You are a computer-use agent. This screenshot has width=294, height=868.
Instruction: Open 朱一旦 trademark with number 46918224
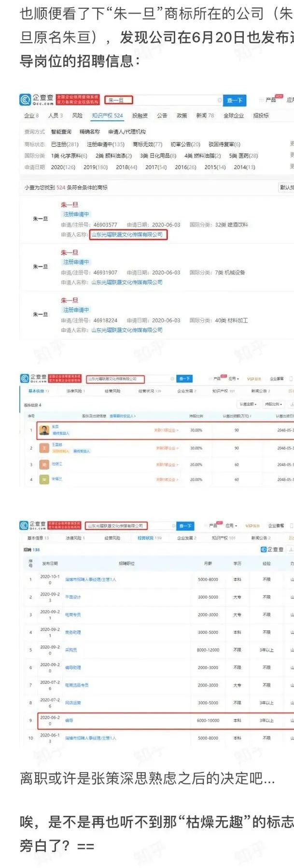tap(70, 300)
